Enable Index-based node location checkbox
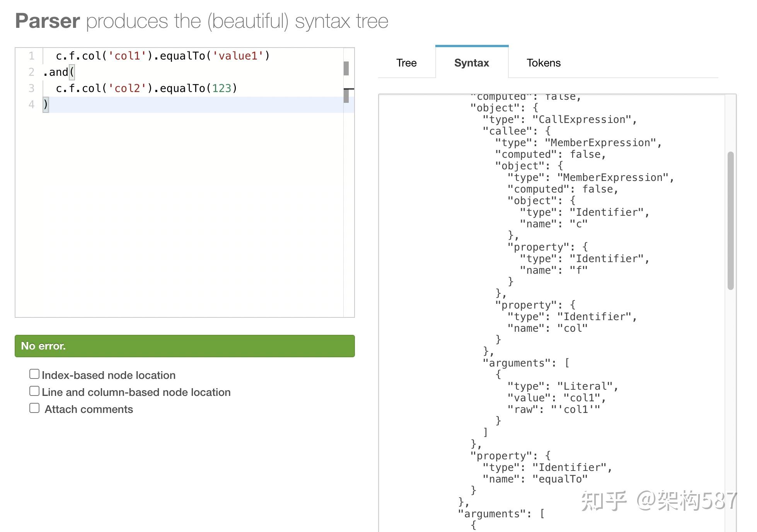 coord(34,374)
